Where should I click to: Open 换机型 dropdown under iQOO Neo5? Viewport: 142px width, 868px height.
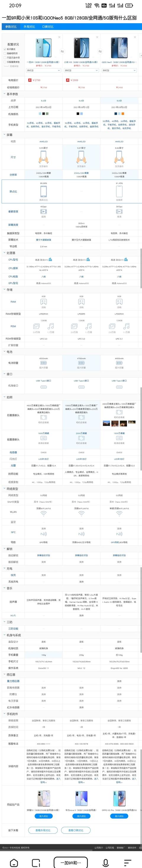pos(119,70)
